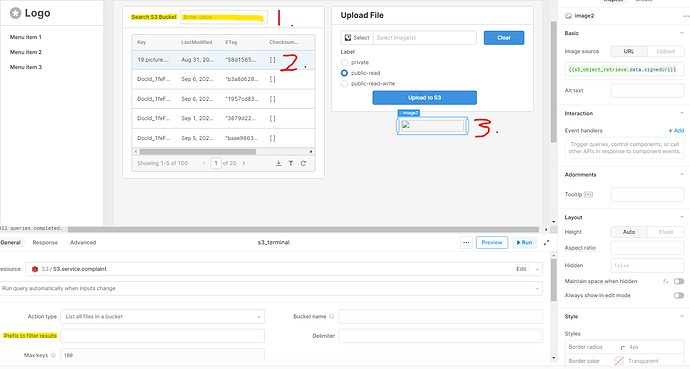Select private radio option
Screen dimensions: 690x369
(x=344, y=62)
